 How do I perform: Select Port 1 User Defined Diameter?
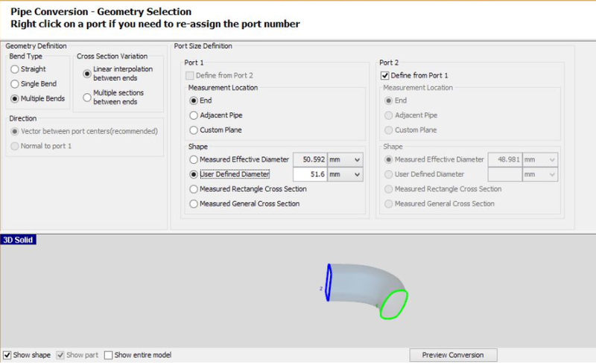(194, 174)
